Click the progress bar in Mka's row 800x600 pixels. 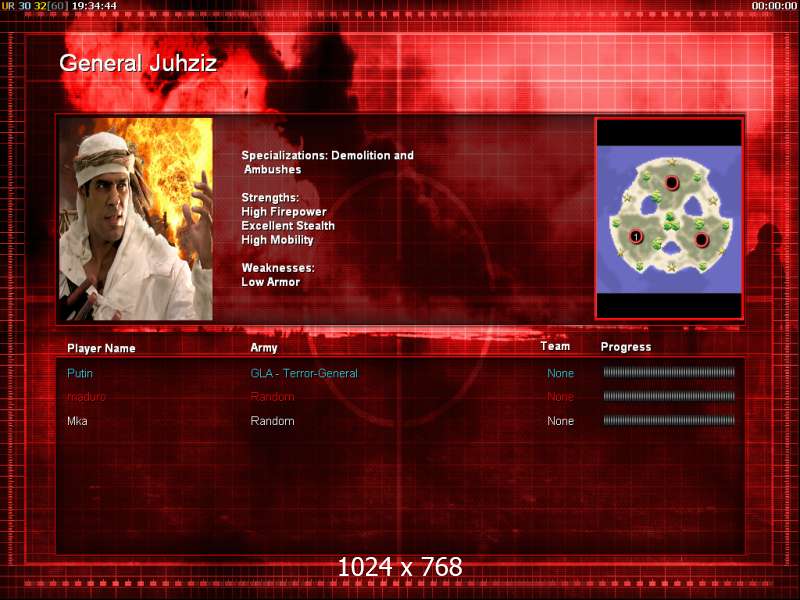669,420
